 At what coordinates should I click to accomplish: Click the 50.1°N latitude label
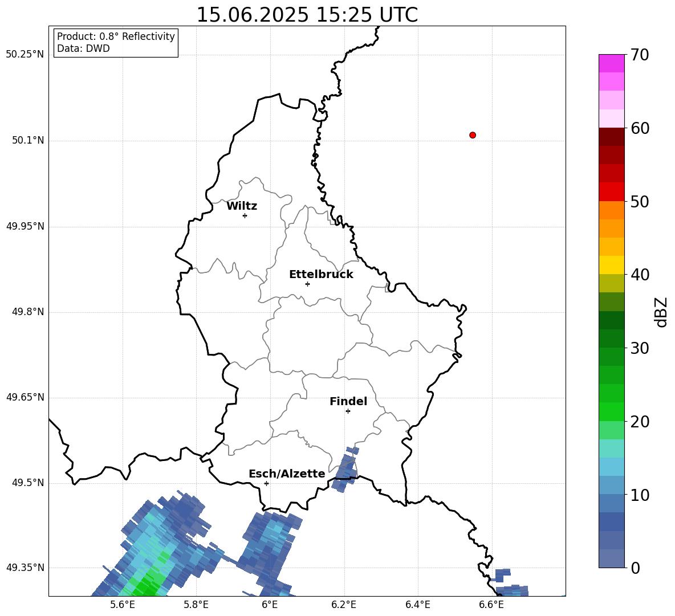28,141
